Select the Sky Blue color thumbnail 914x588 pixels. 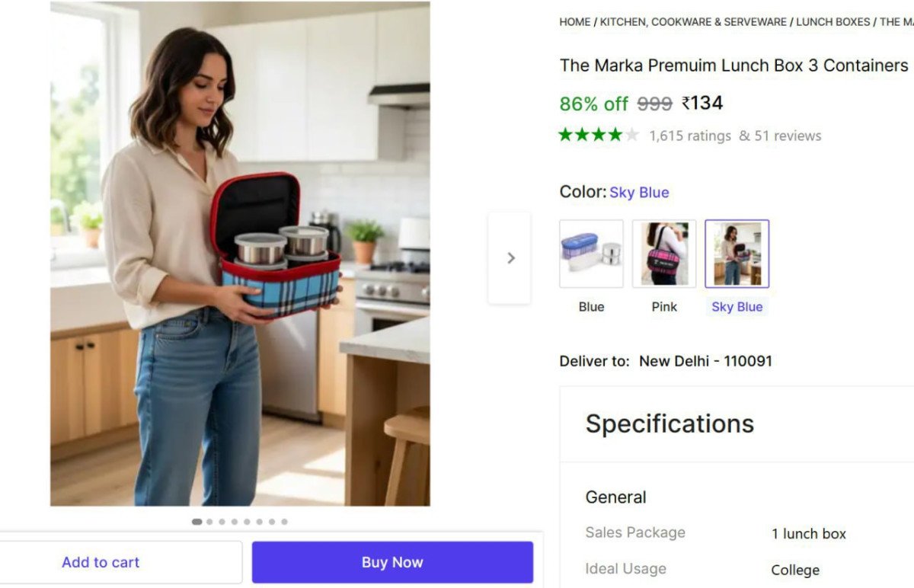[x=737, y=254]
